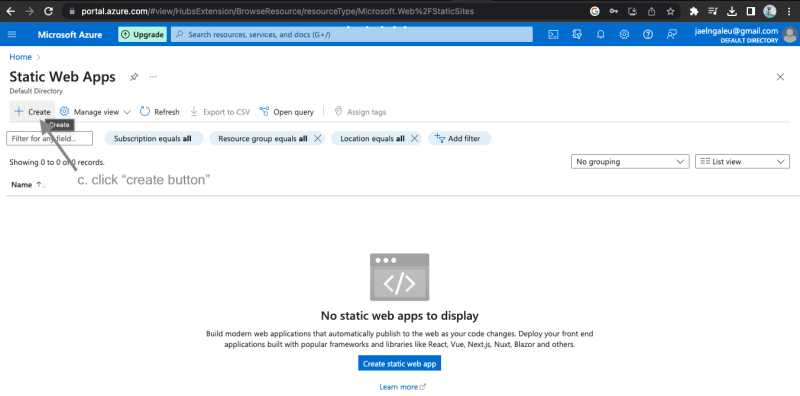Close the Static Web Apps blade
The height and width of the screenshot is (396, 800).
pos(780,77)
